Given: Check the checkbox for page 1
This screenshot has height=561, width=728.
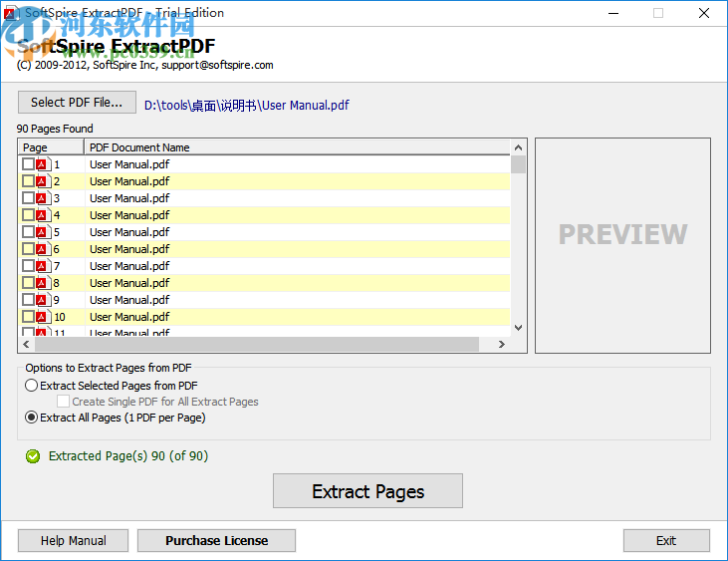Looking at the screenshot, I should pos(28,164).
